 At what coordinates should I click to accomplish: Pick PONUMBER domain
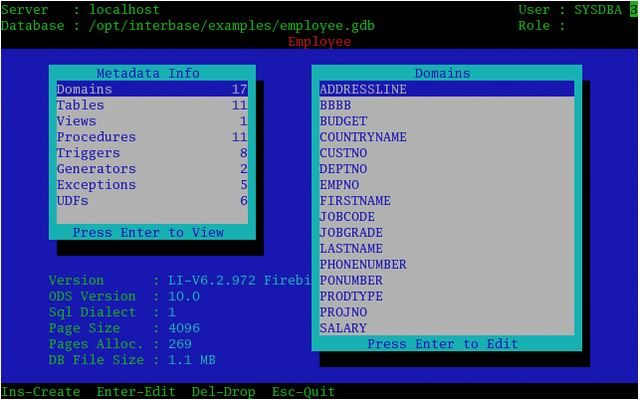(447, 280)
